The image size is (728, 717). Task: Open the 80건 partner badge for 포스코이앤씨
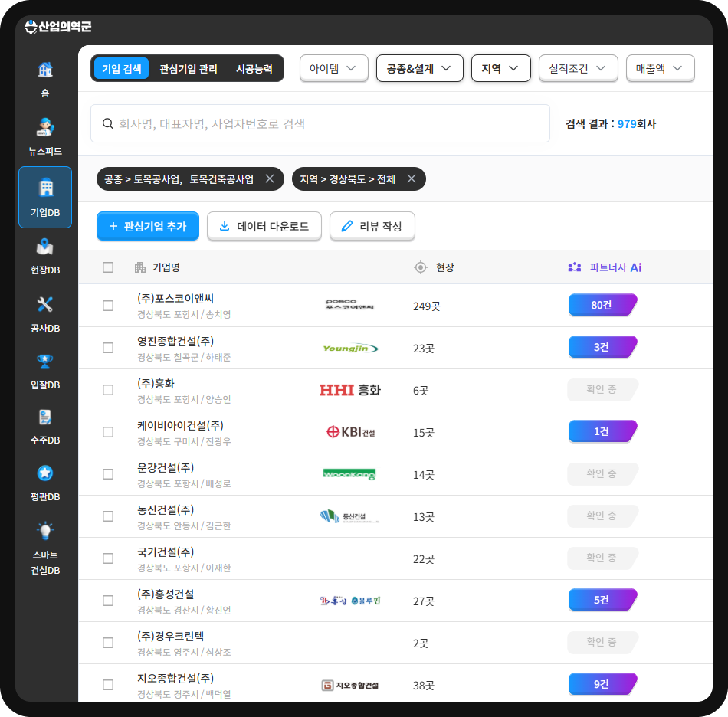[x=602, y=305]
